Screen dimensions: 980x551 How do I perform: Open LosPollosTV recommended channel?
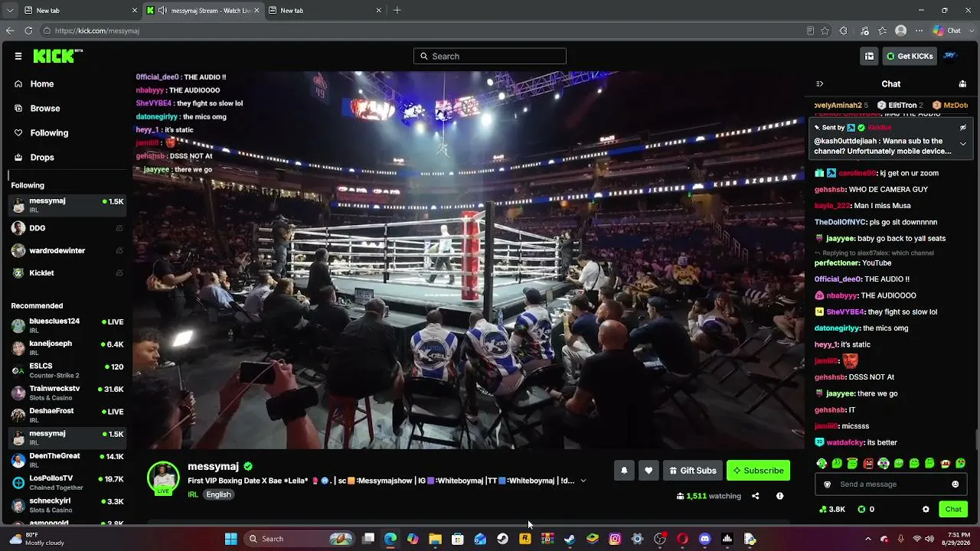tap(67, 482)
